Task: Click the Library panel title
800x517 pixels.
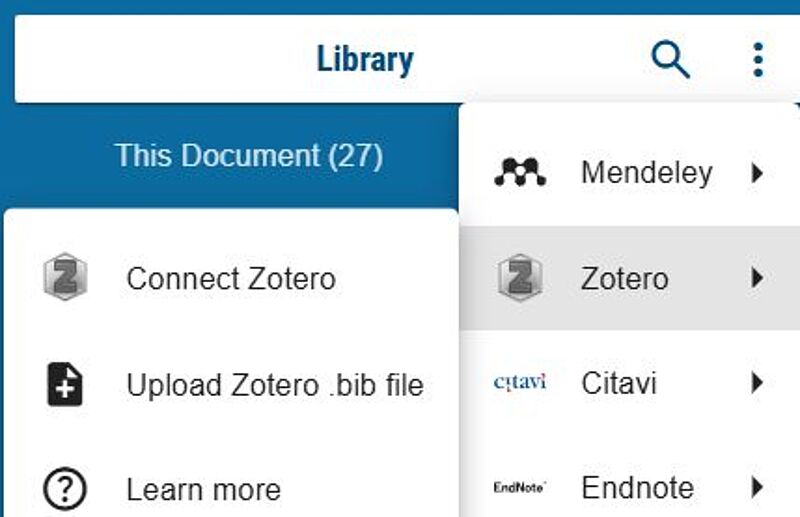Action: point(365,60)
